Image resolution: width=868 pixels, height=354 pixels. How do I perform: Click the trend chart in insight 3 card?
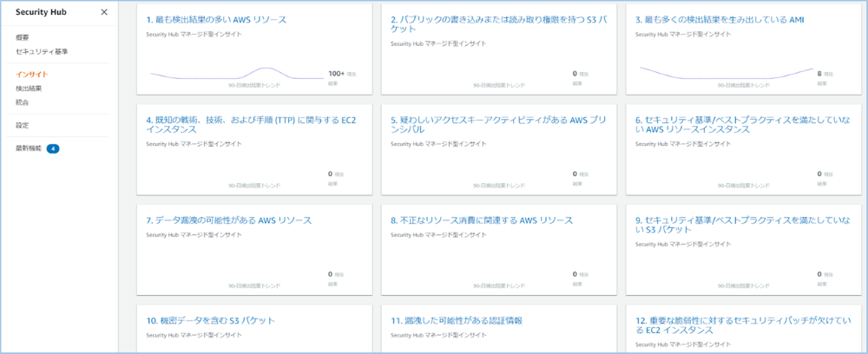[x=727, y=74]
